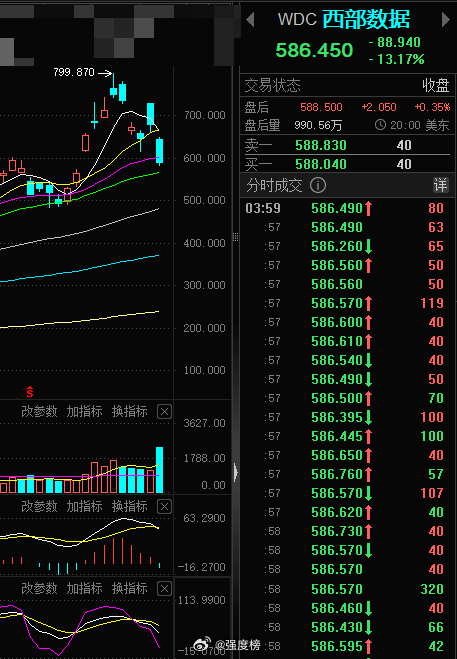Select trade row with price 586.260
The height and width of the screenshot is (659, 457).
click(347, 246)
